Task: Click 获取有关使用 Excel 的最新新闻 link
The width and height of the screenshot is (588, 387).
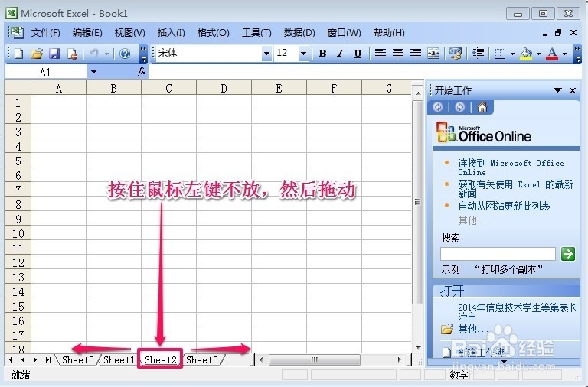Action: tap(515, 189)
